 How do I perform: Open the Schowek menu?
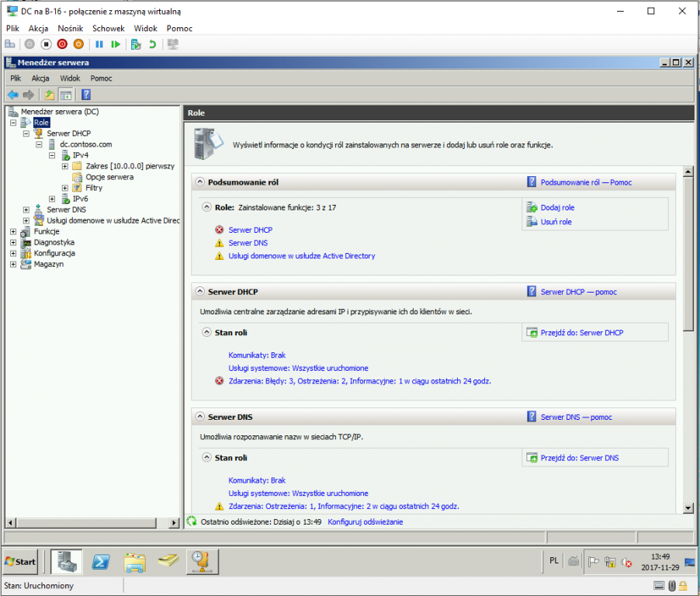109,28
